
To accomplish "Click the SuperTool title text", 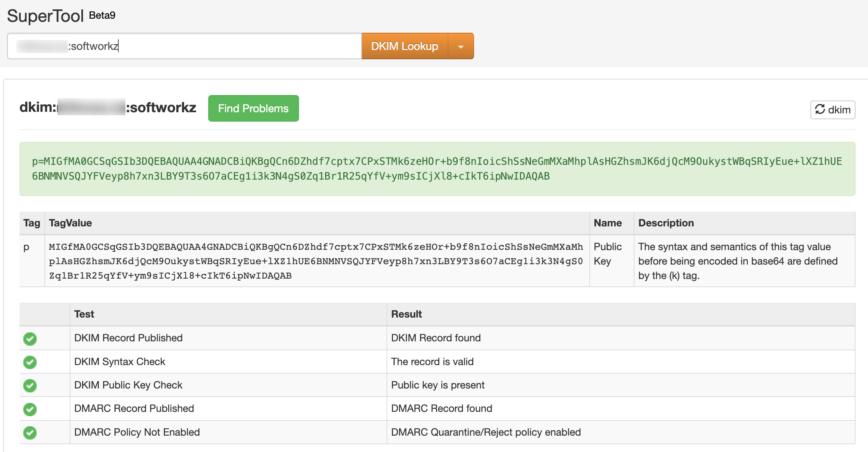I will (x=45, y=16).
